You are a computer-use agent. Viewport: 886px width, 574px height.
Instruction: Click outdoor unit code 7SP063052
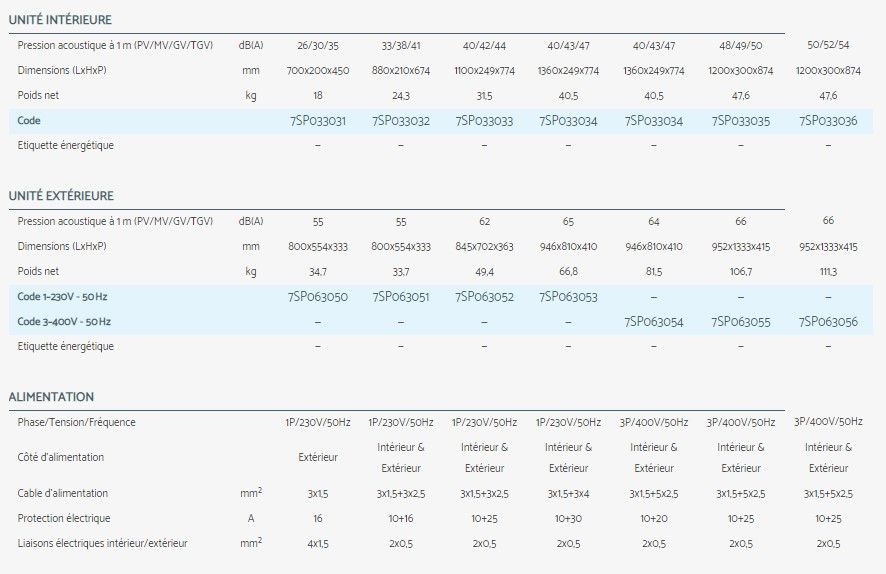tap(484, 297)
